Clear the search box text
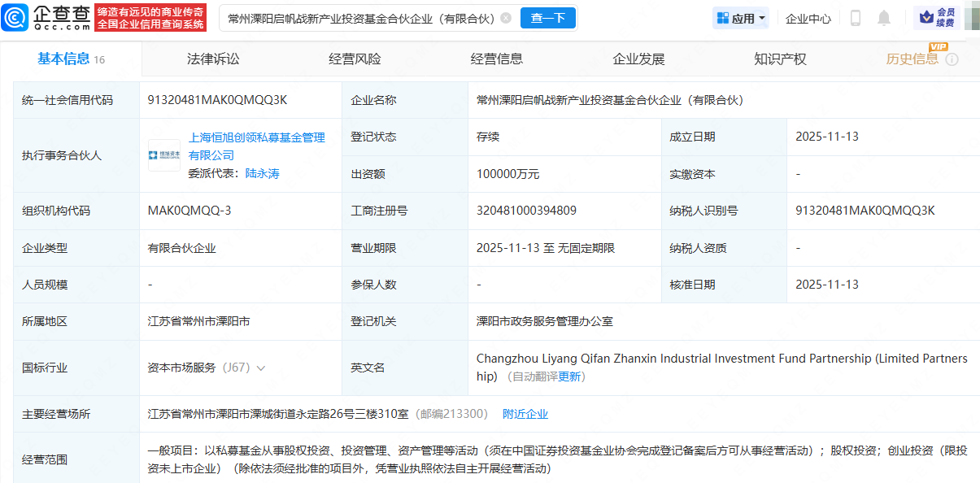Screen dimensions: 980x483 pyautogui.click(x=506, y=18)
